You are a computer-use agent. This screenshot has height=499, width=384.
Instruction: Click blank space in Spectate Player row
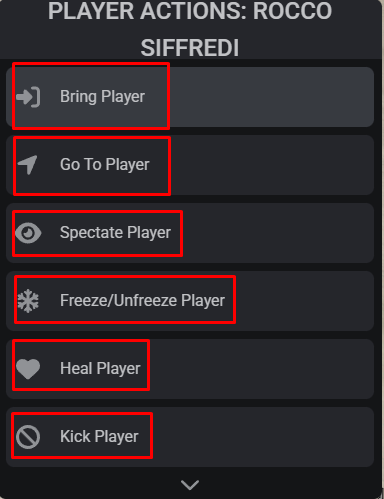pyautogui.click(x=278, y=233)
